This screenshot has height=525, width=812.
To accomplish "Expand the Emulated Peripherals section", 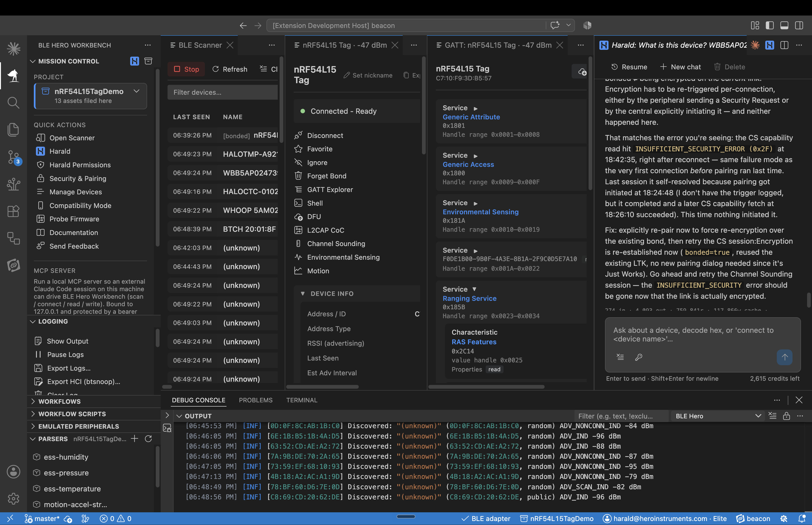I will (x=33, y=427).
